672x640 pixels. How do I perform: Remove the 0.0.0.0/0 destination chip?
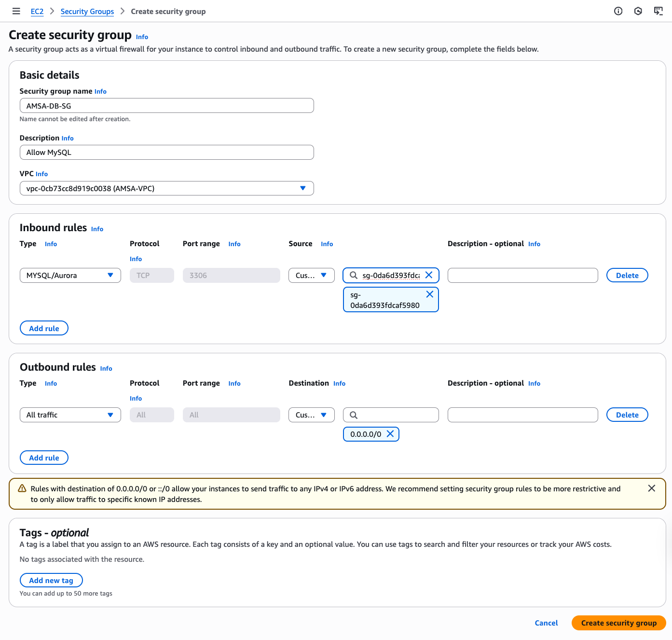pyautogui.click(x=390, y=434)
